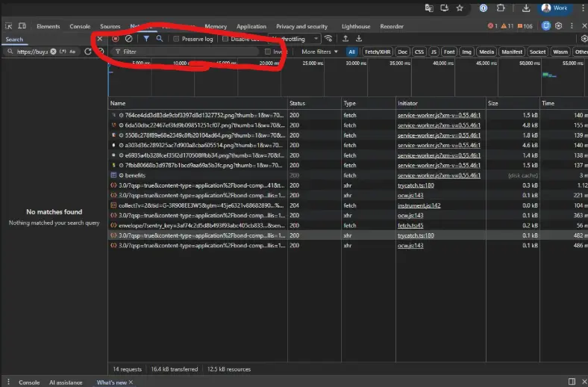Click the Filter text input field
Image resolution: width=588 pixels, height=387 pixels.
point(187,52)
